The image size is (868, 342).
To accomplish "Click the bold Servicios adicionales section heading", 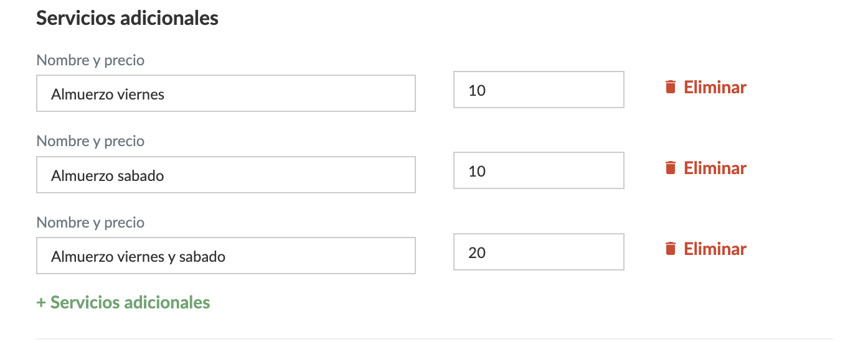I will (127, 18).
